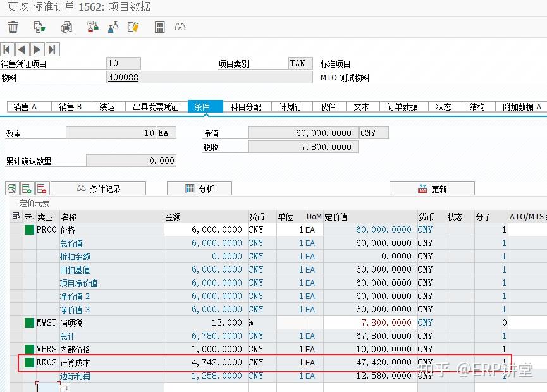This screenshot has width=547, height=392.
Task: Click the 更新 update pricing icon
Action: [424, 188]
